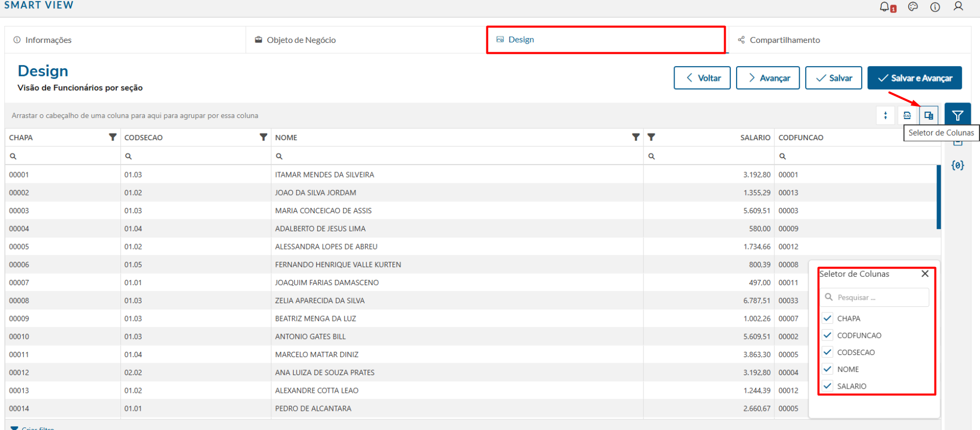Open the CODSECAO filter-row magnifier operator menu
980x430 pixels.
(129, 156)
